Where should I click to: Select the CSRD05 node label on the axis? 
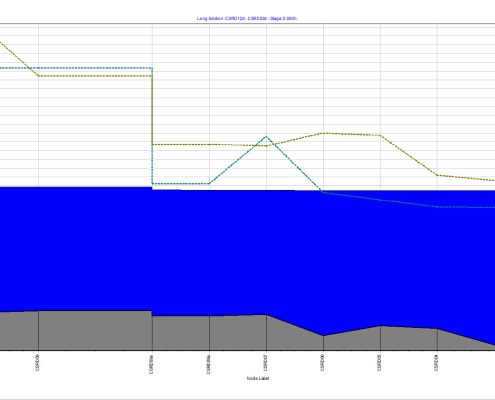[379, 363]
